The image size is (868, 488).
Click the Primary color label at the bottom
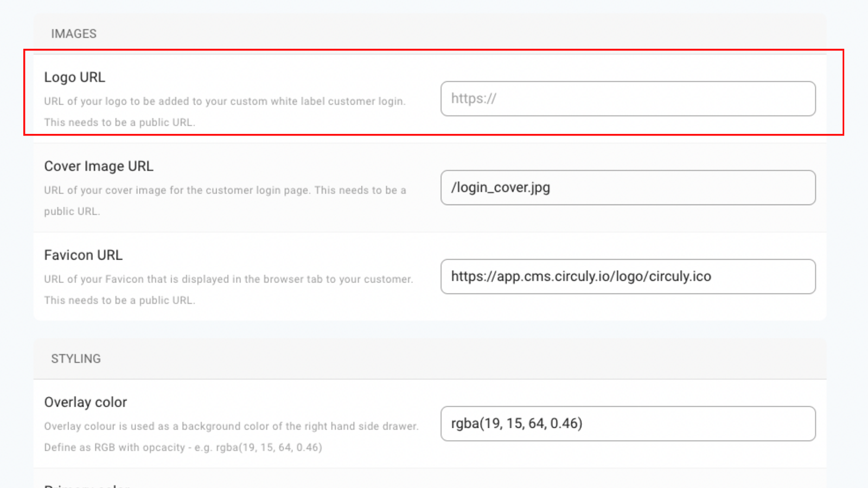click(x=87, y=485)
